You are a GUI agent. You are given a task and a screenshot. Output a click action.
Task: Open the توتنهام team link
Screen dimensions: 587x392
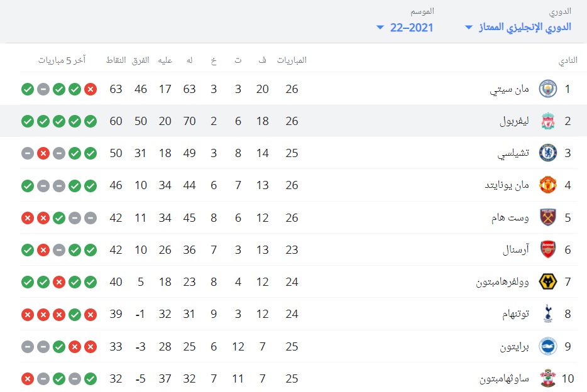(x=515, y=314)
